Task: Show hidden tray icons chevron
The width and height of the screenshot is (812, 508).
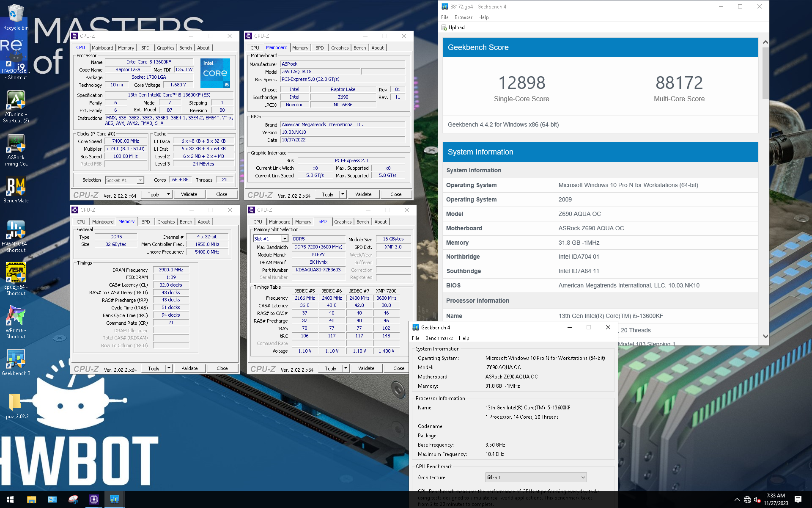Action: [737, 500]
